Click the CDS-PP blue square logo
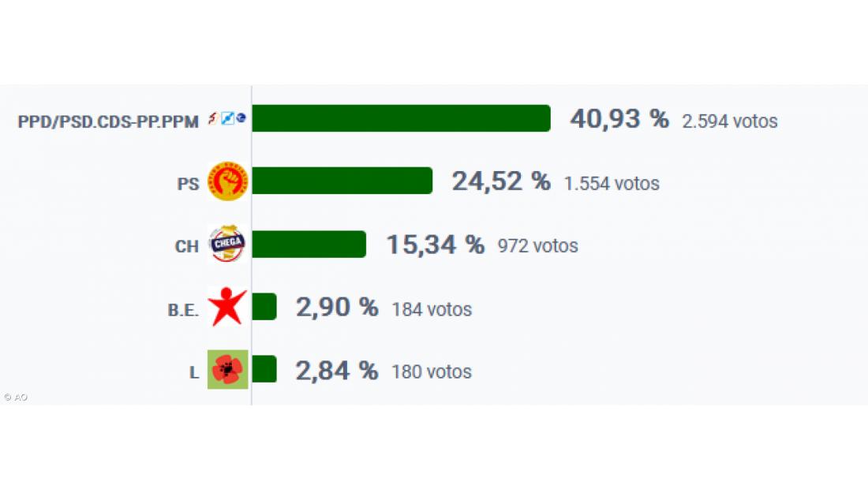Screen dimensions: 868x489 tap(227, 119)
